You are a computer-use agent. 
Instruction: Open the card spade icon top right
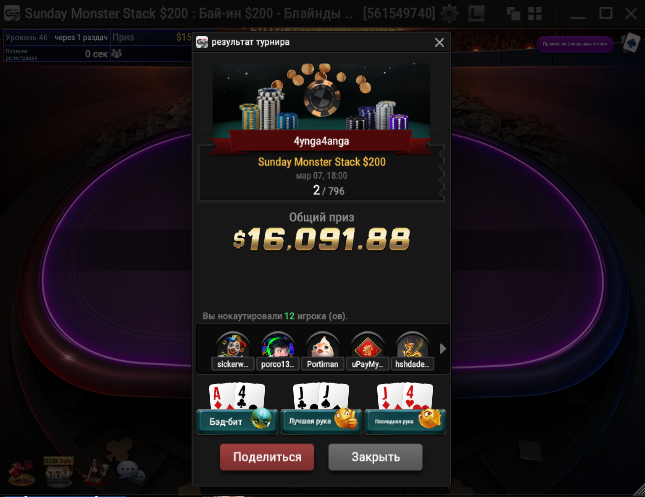point(631,42)
